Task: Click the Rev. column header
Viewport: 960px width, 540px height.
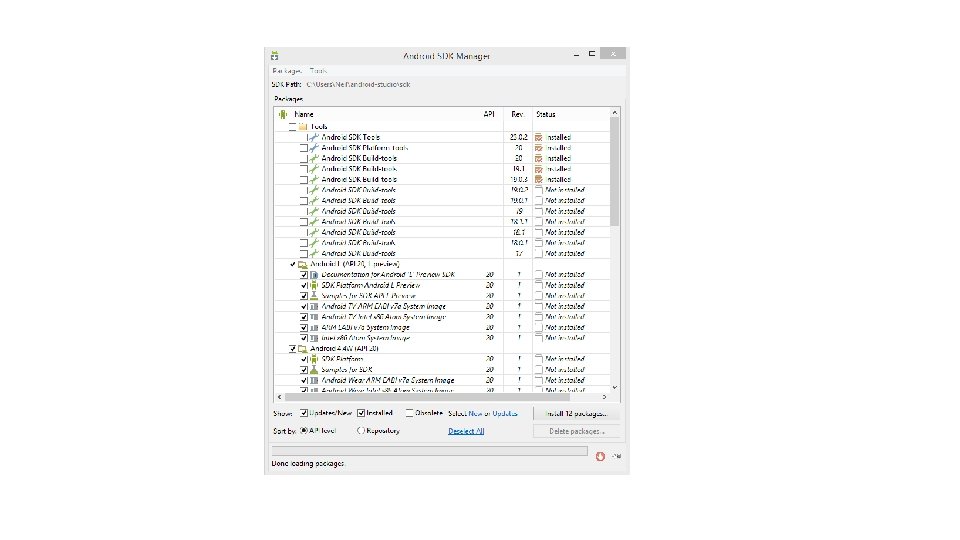Action: coord(518,114)
